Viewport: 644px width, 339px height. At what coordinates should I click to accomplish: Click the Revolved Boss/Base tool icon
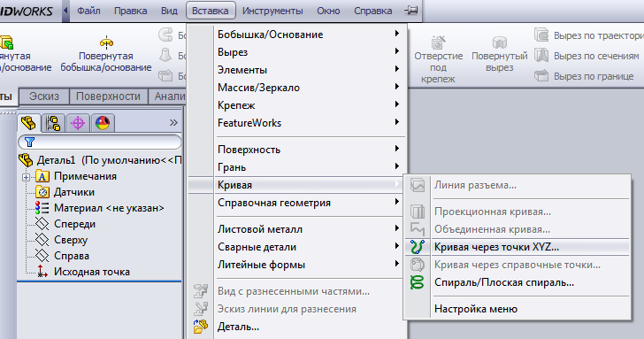pos(106,42)
